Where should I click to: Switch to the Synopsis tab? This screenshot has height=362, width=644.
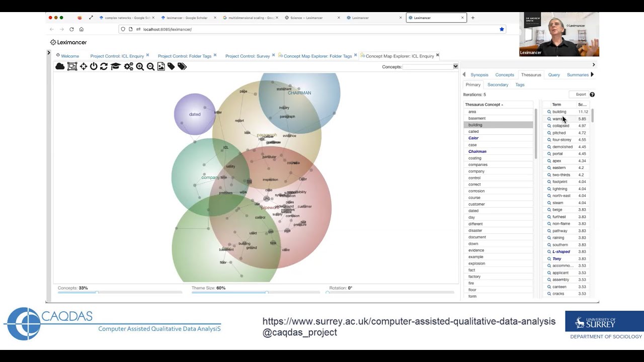[x=479, y=75]
